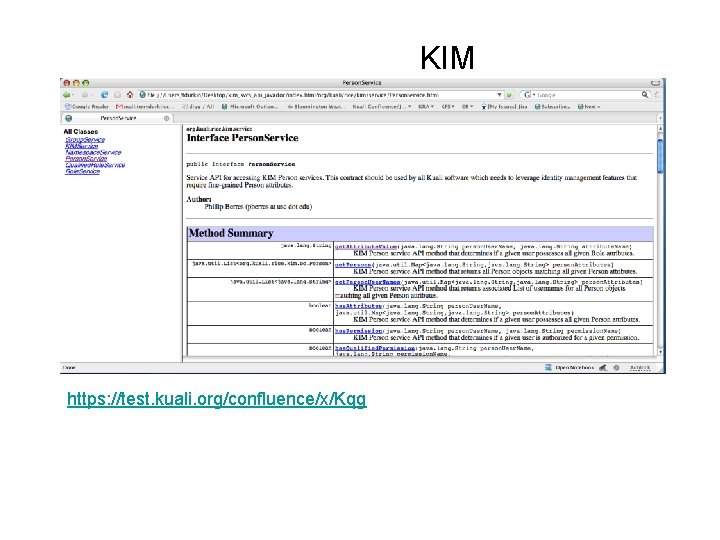This screenshot has height=540, width=720.
Task: Open the hasPermission method link
Action: pos(359,331)
